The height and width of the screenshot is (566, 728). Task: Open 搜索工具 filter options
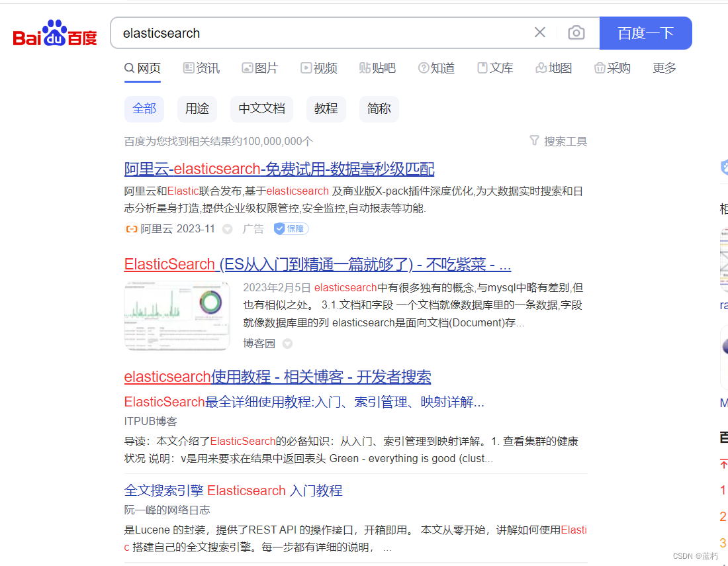[x=559, y=141]
